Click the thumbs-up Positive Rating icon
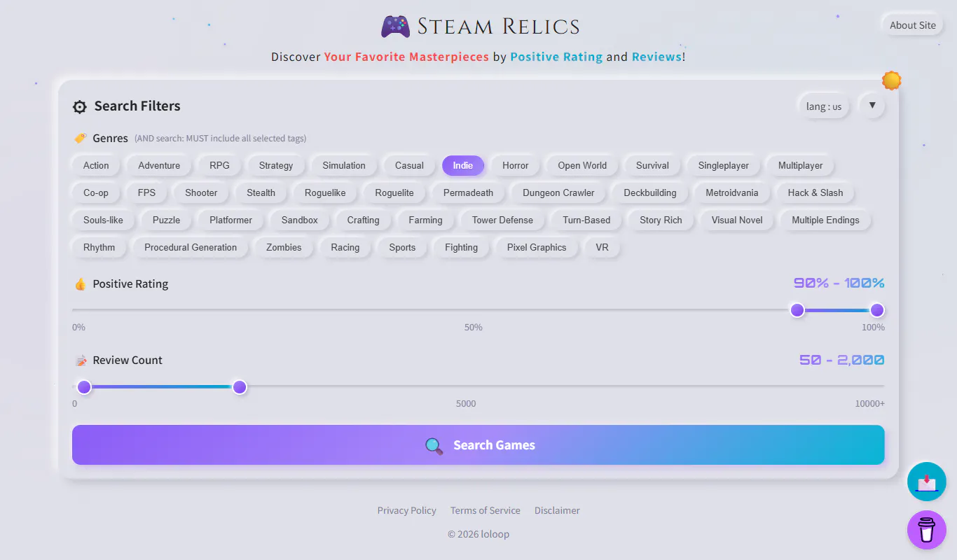Image resolution: width=957 pixels, height=560 pixels. [x=81, y=284]
